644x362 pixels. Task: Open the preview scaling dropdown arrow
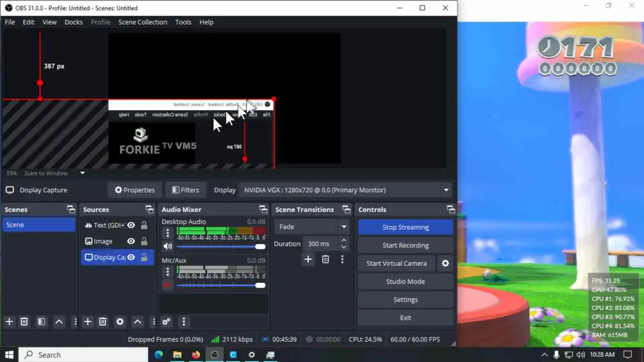[x=83, y=173]
